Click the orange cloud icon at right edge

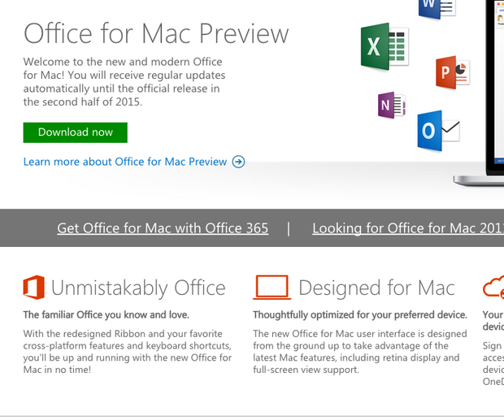[x=493, y=288]
